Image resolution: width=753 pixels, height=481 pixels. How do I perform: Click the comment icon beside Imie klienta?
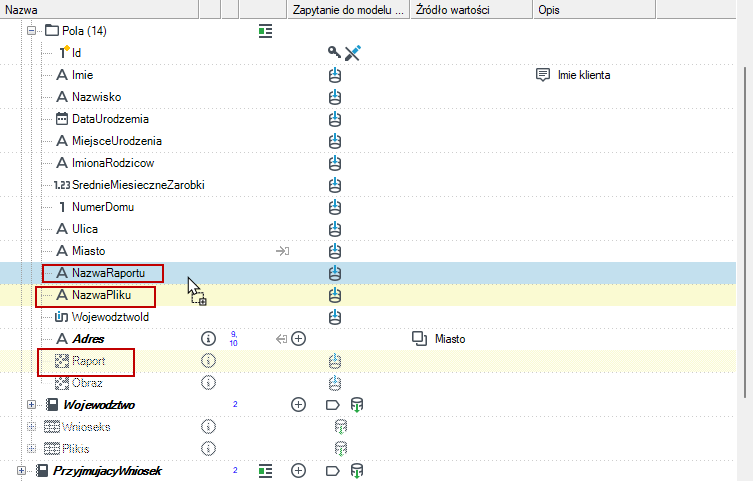pyautogui.click(x=543, y=75)
